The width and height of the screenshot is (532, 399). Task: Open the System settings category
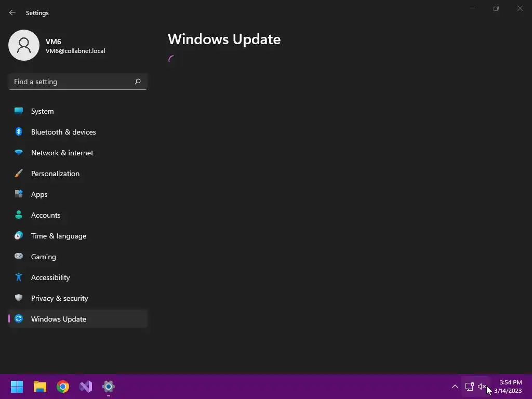click(78, 111)
